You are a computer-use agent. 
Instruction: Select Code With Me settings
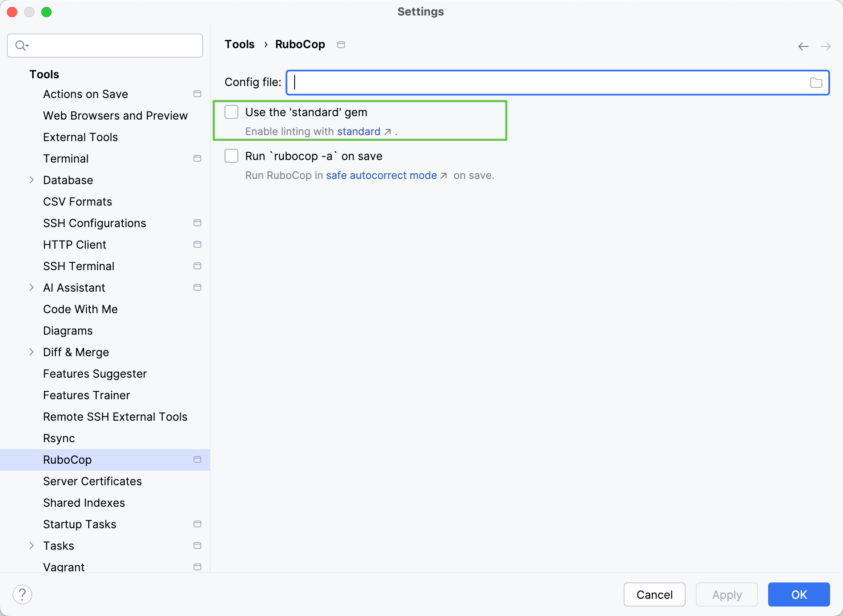tap(80, 309)
